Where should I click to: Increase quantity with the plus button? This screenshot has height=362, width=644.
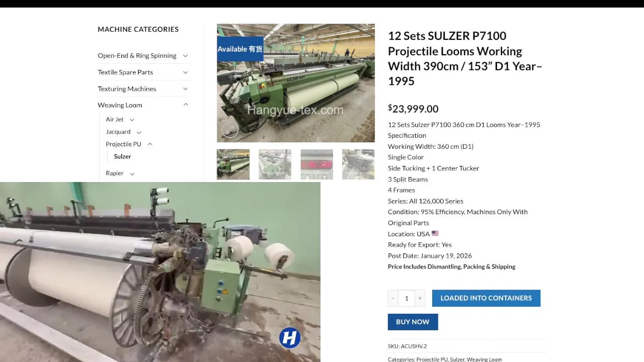[x=420, y=298]
